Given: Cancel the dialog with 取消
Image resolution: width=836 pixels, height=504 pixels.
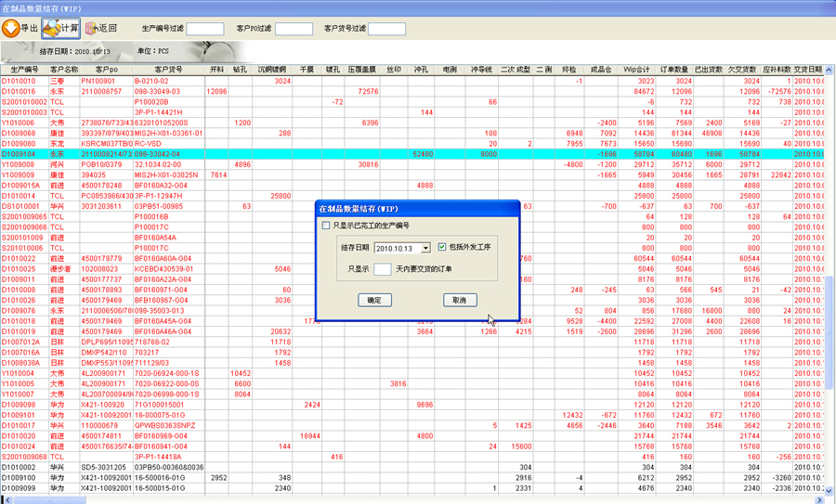Looking at the screenshot, I should click(x=460, y=300).
